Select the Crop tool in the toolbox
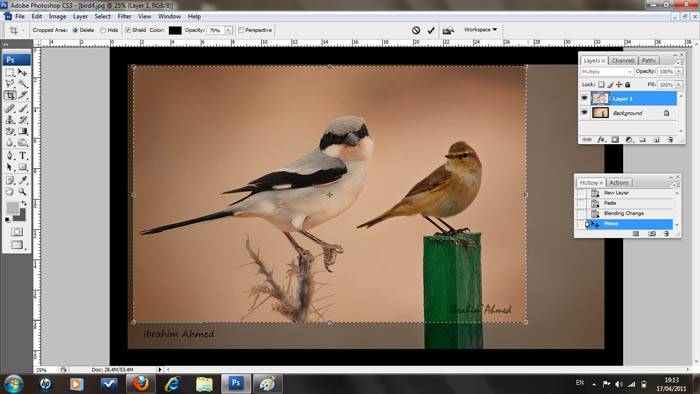 (x=10, y=95)
